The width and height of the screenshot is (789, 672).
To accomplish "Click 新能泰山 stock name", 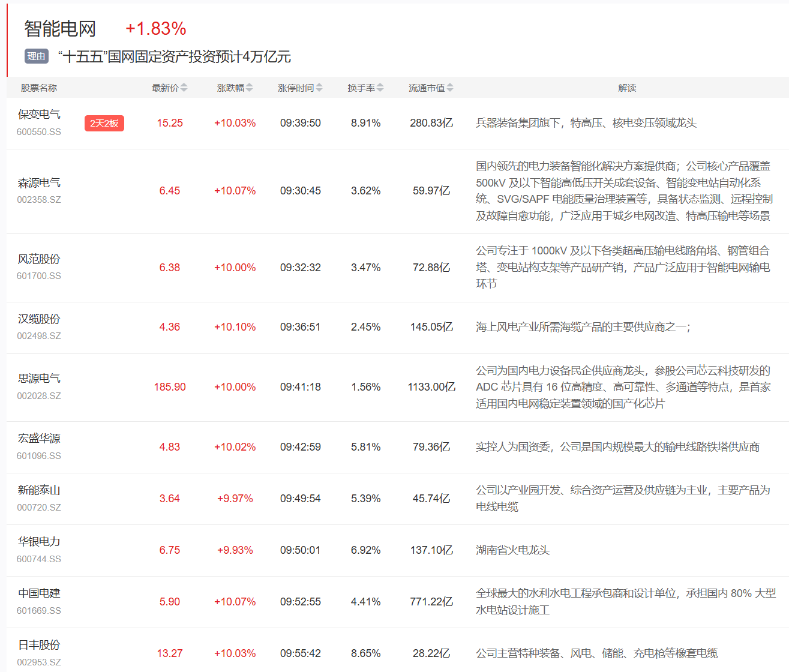I will point(39,490).
